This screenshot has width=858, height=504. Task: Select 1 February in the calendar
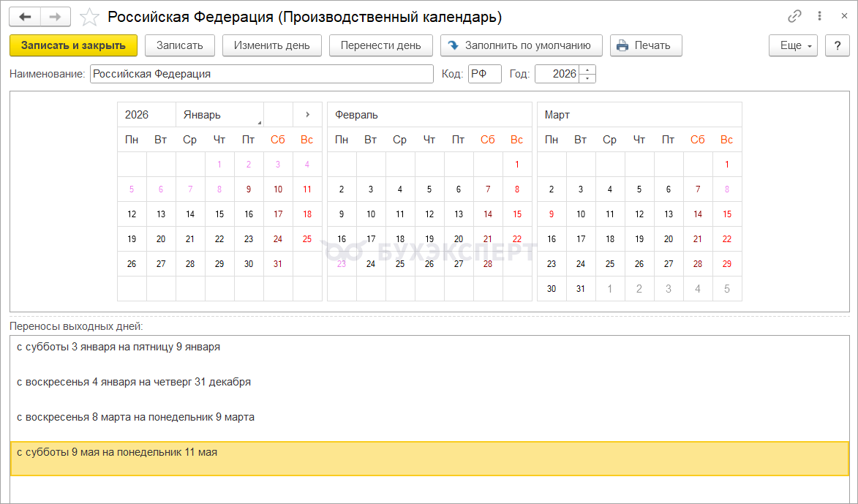(517, 164)
